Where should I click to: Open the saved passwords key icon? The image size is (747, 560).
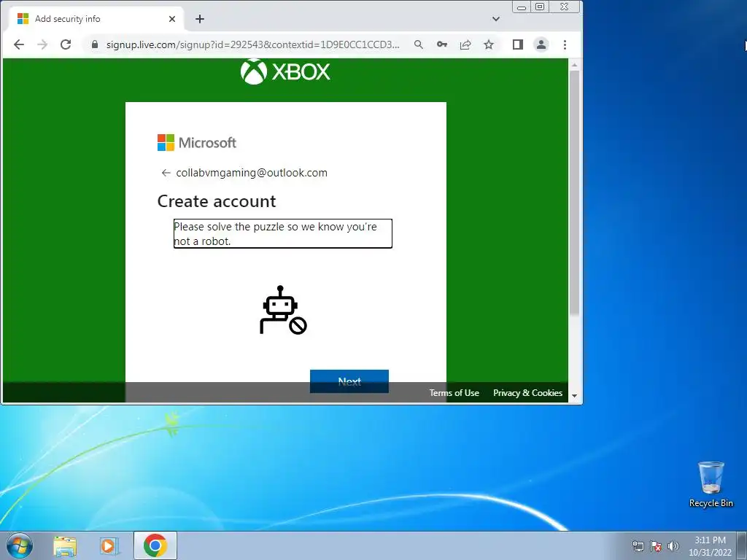click(441, 44)
